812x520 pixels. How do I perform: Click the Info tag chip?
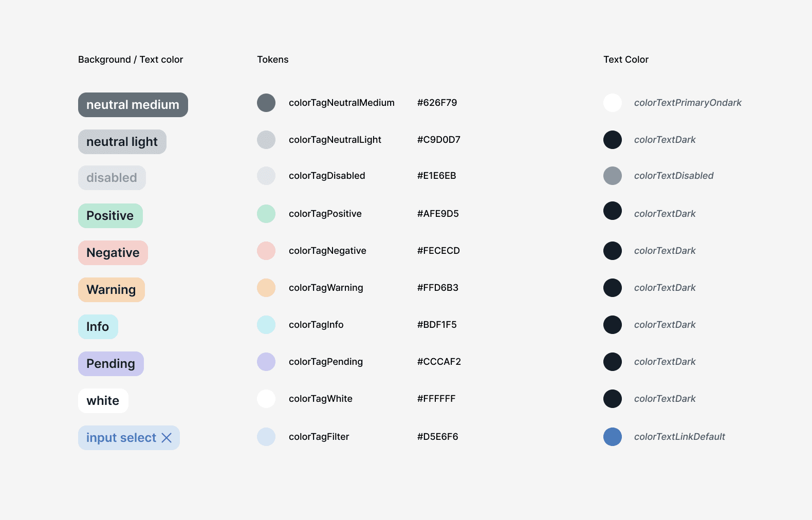click(98, 327)
